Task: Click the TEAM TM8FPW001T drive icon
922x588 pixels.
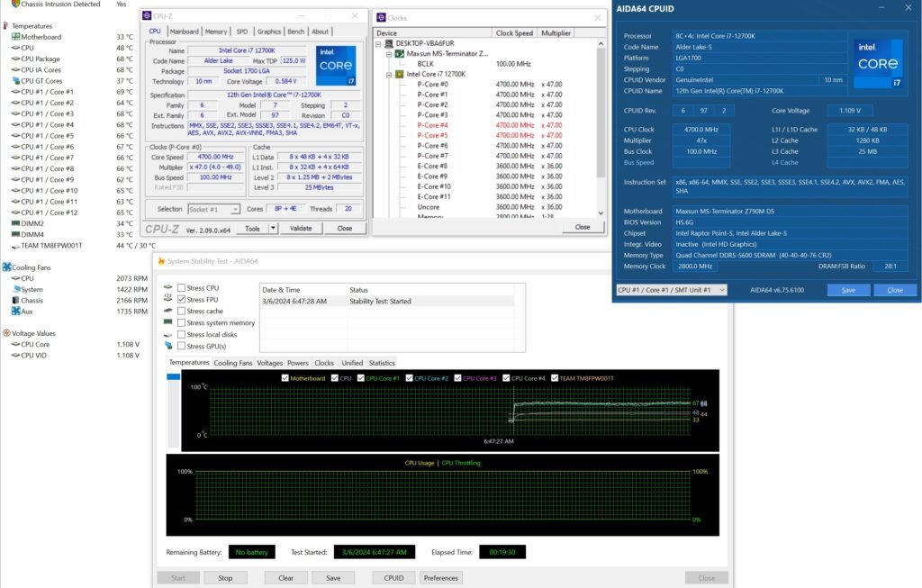Action: 16,246
